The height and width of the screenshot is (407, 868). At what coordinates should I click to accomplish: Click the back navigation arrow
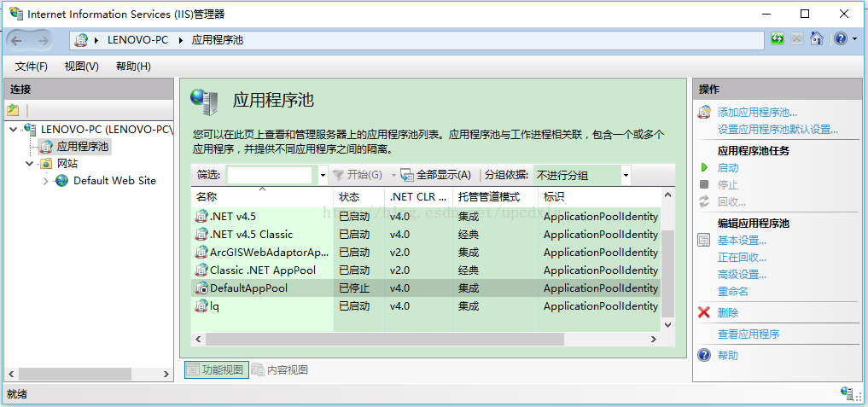tap(16, 40)
